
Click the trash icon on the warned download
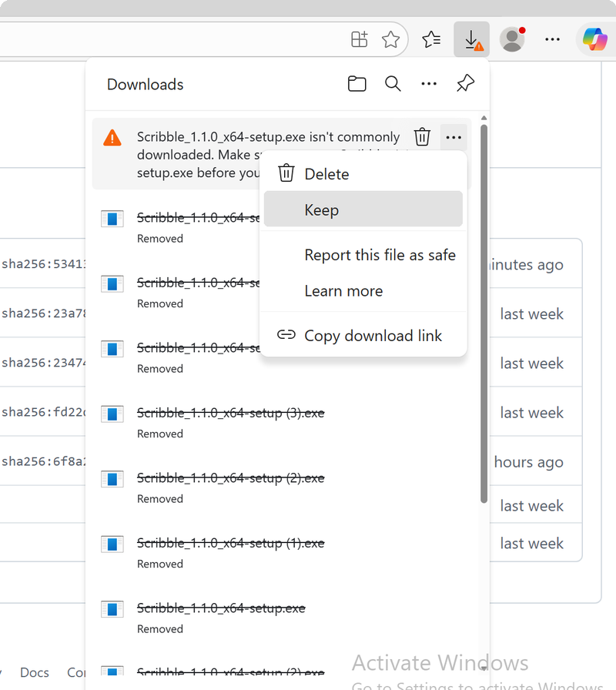pyautogui.click(x=422, y=137)
